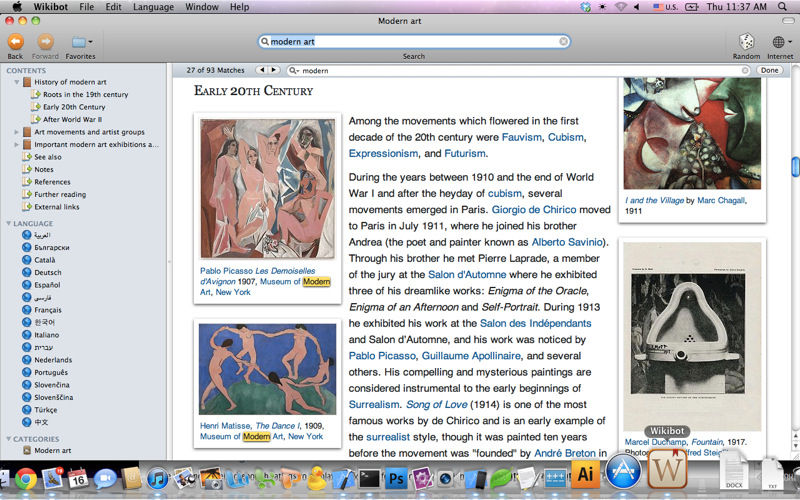Jump to External links section
The image size is (800, 500).
click(57, 207)
